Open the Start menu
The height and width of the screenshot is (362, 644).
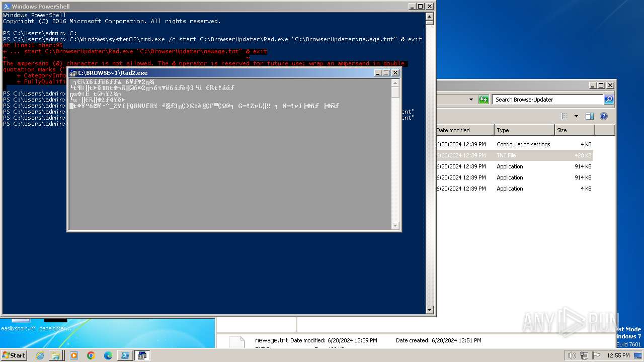[x=14, y=355]
